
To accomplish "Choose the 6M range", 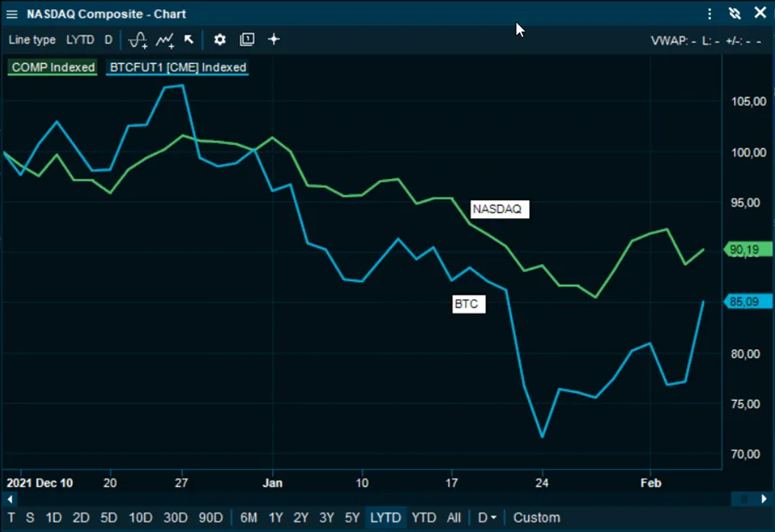I will click(248, 518).
